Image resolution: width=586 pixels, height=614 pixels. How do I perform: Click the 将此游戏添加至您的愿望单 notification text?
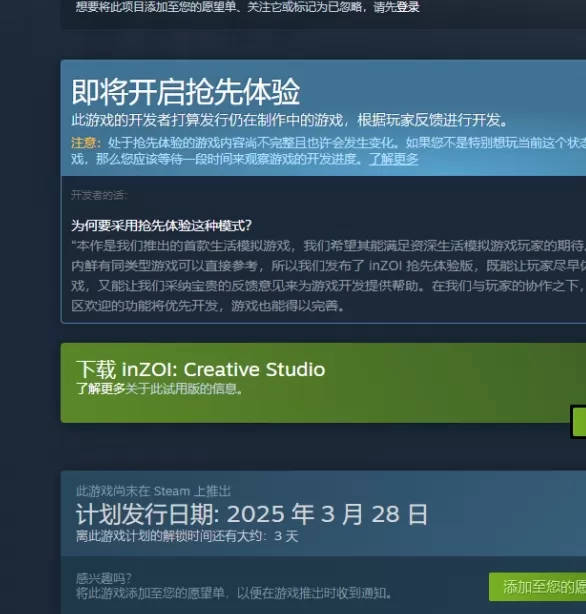tap(233, 593)
